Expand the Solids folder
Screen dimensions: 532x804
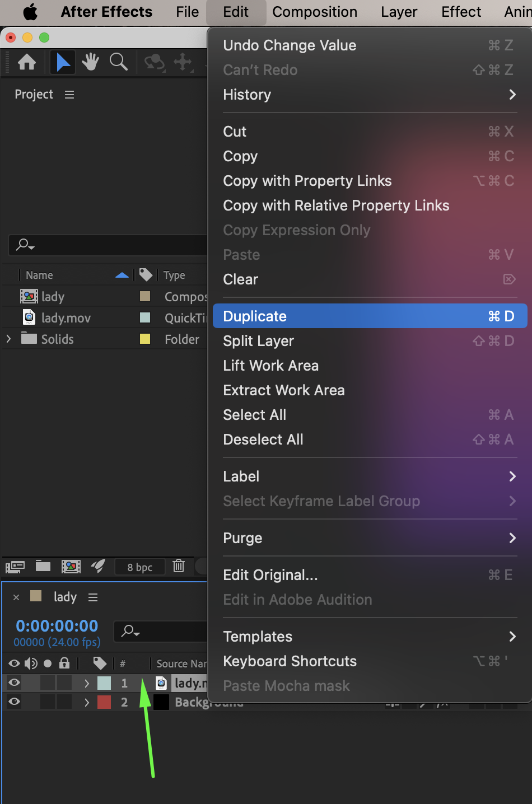point(8,339)
